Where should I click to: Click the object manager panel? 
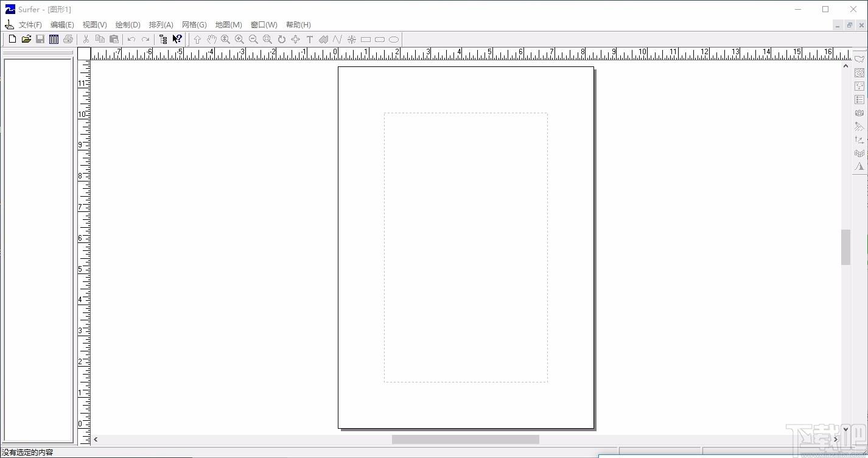tap(38, 250)
